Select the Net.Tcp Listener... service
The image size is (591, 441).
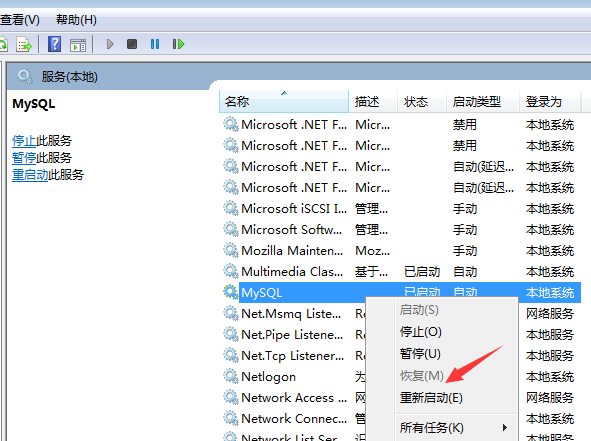pyautogui.click(x=292, y=356)
